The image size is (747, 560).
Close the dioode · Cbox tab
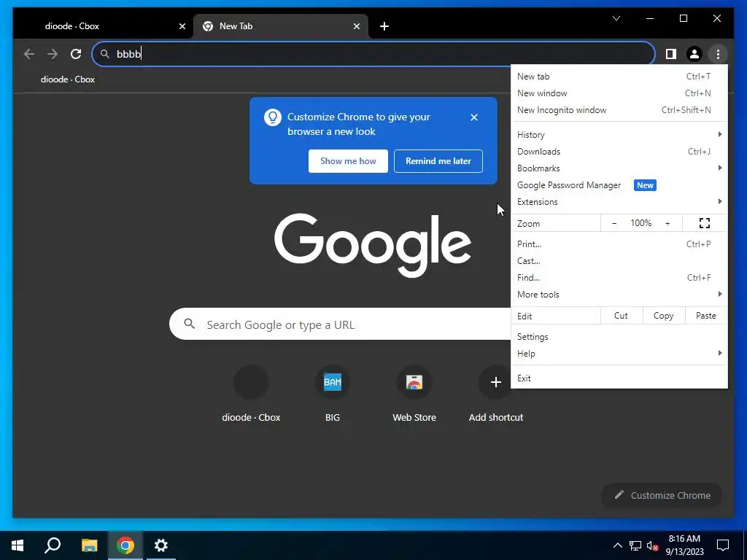[x=182, y=26]
